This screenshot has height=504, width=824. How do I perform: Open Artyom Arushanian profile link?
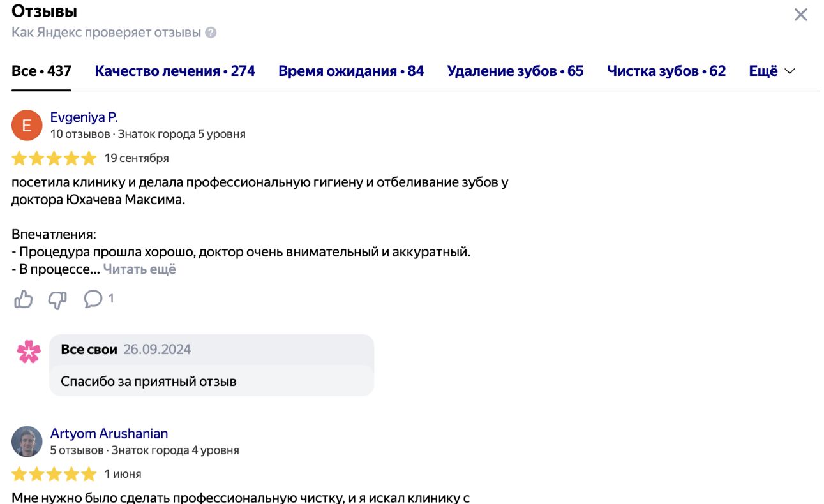click(x=109, y=434)
